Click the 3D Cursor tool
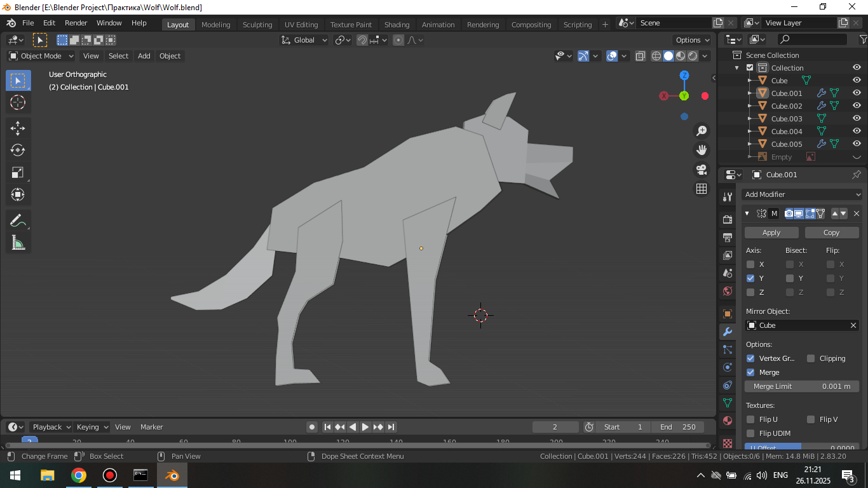Screen dimensions: 868x488 tap(18, 102)
